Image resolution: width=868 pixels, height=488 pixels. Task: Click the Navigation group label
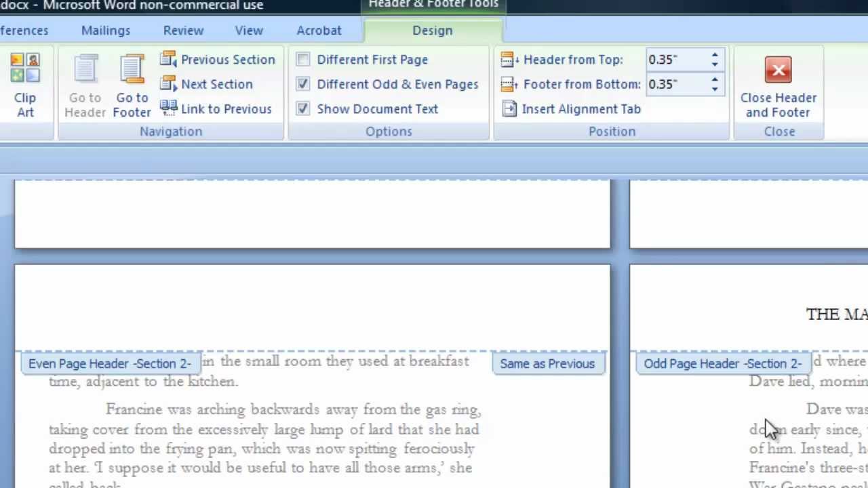click(x=171, y=131)
